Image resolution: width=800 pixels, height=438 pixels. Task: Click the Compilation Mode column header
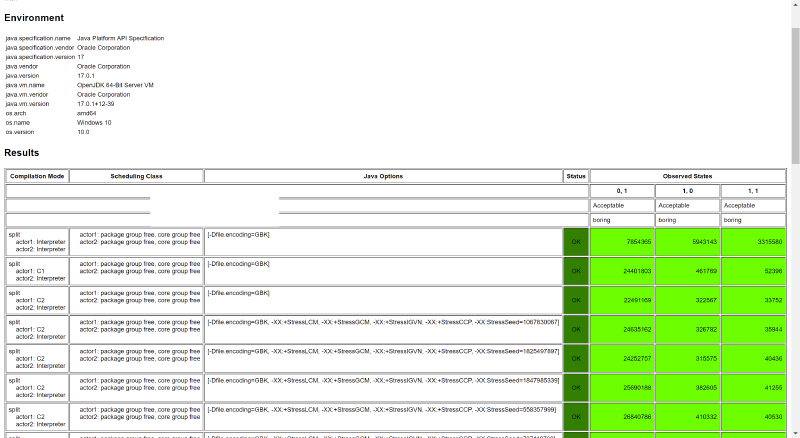pos(37,176)
